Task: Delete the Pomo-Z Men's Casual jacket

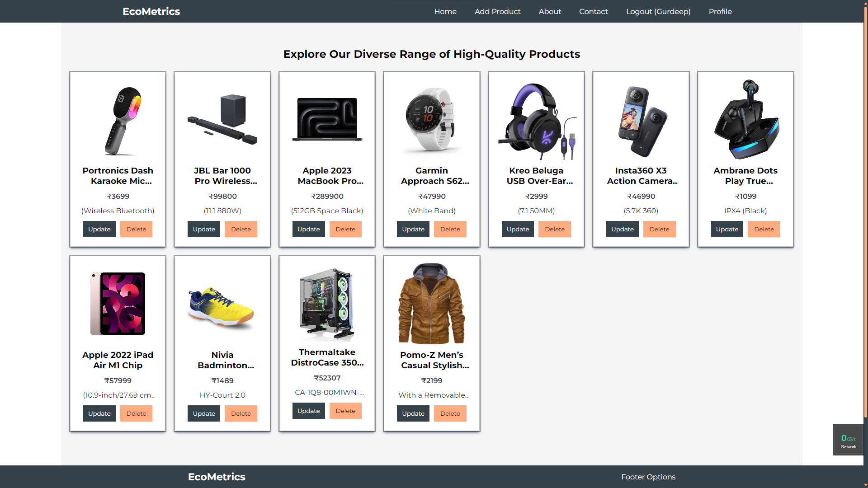Action: point(450,413)
